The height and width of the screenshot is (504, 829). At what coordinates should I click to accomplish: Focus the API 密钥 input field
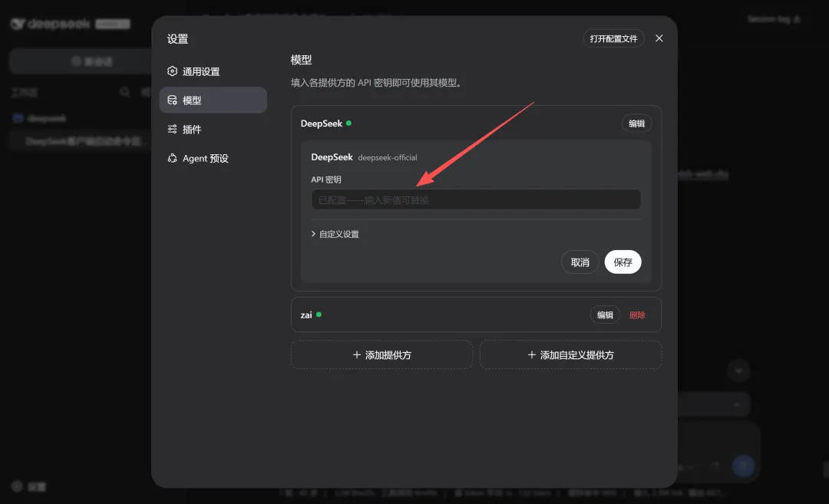pos(476,199)
